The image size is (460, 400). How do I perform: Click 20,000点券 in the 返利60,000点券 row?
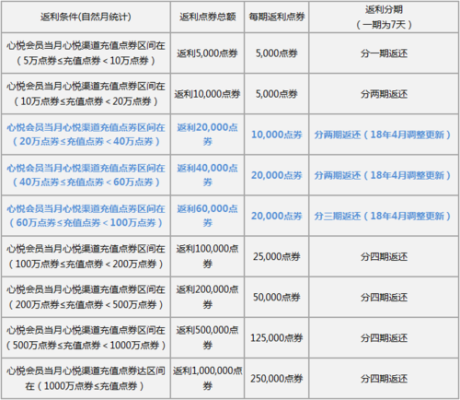point(277,216)
